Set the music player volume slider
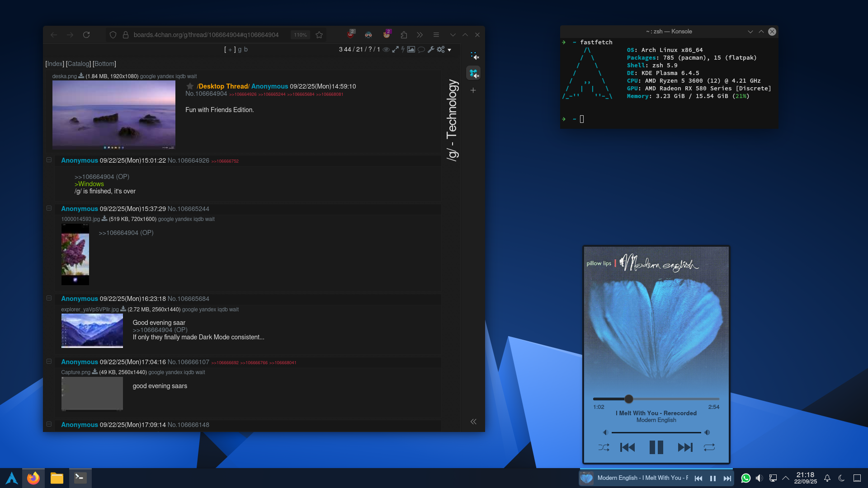This screenshot has width=868, height=488. [656, 433]
